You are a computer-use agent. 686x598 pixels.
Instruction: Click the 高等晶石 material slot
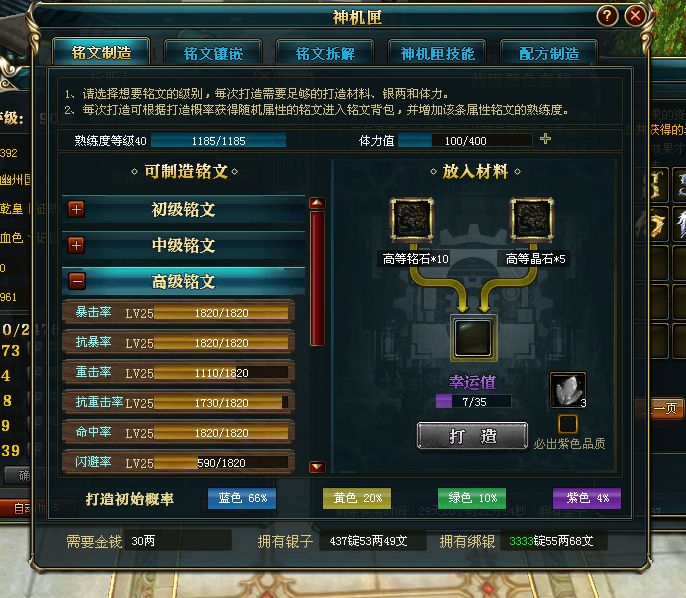(x=532, y=220)
